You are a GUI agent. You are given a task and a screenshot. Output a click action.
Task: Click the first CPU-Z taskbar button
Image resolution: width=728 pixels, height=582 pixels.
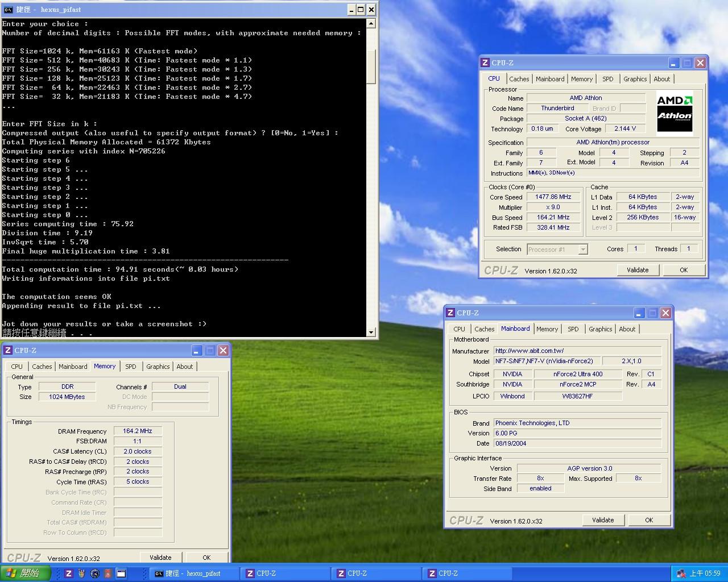(x=285, y=573)
